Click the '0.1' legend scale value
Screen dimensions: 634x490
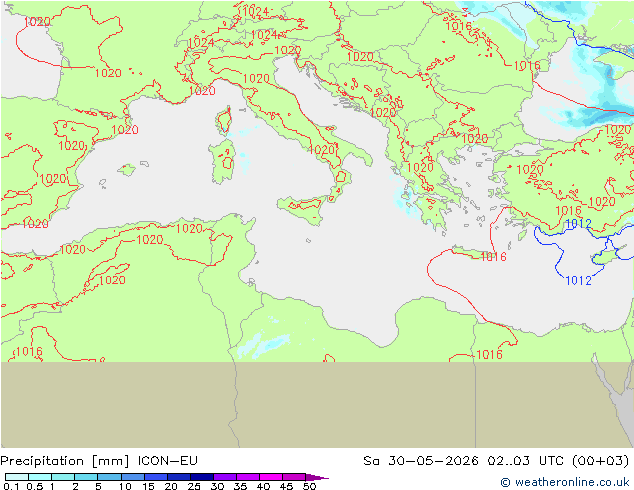tap(11, 486)
